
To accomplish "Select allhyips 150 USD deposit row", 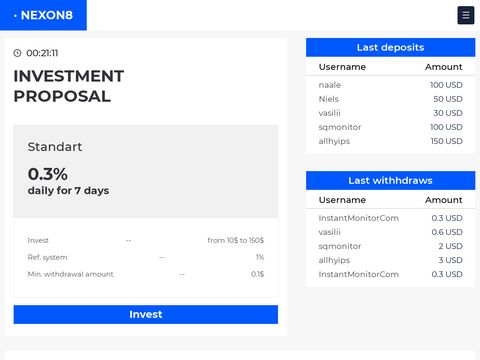I will pyautogui.click(x=390, y=141).
